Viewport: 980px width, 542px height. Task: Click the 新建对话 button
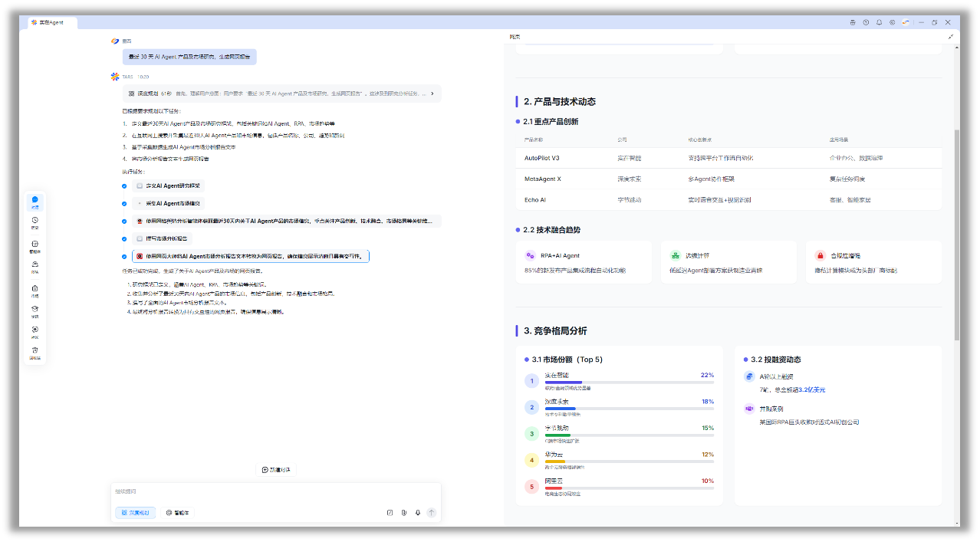(x=275, y=470)
